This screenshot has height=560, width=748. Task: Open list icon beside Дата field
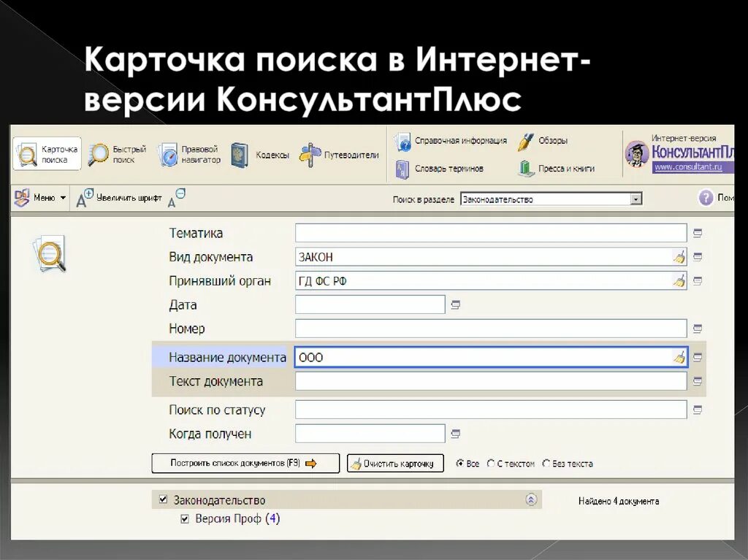point(456,304)
